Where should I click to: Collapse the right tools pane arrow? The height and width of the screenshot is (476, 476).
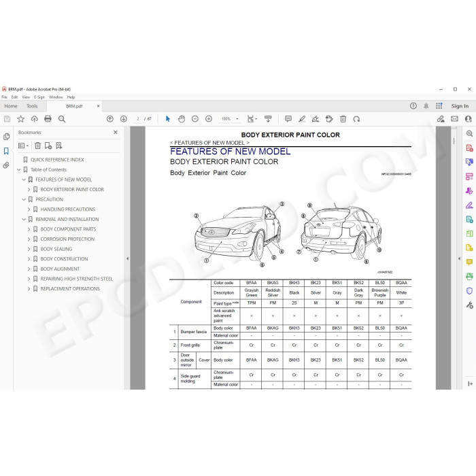(459, 258)
